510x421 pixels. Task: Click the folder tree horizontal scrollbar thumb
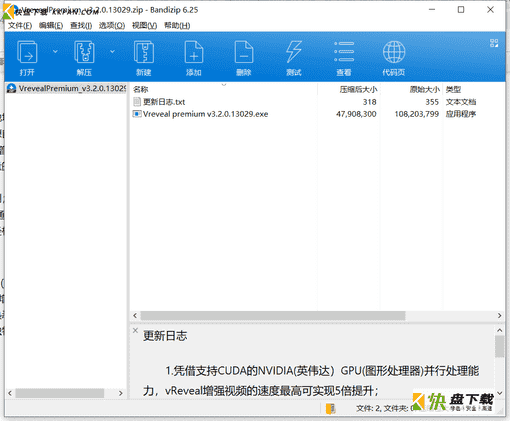[60, 393]
